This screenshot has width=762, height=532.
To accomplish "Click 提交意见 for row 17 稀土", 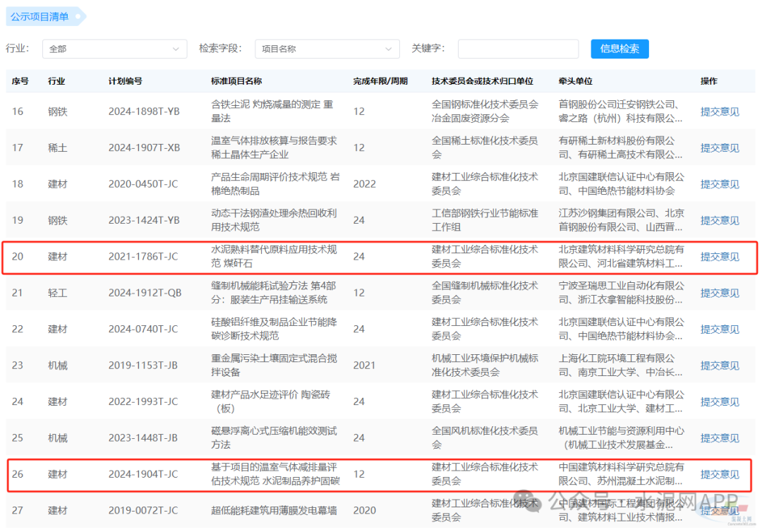I will pos(720,148).
